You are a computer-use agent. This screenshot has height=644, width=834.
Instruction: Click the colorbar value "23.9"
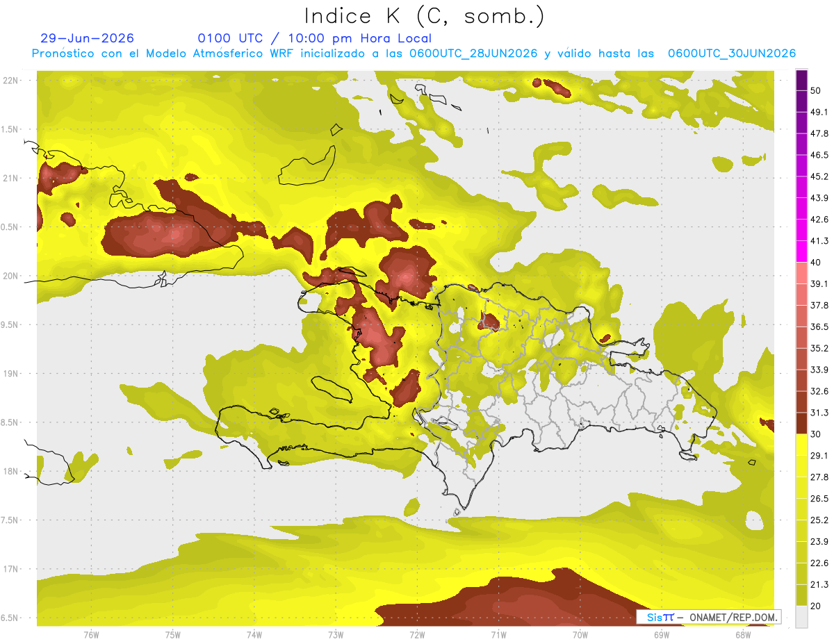[819, 542]
